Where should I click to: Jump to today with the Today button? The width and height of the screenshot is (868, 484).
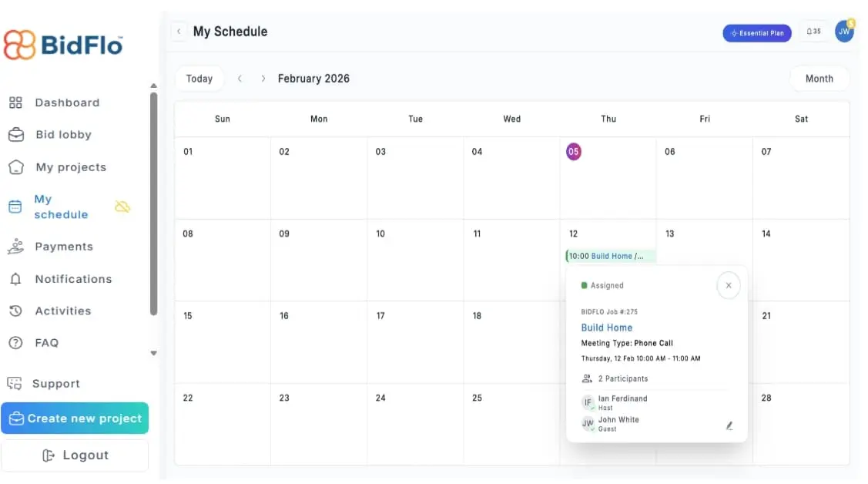199,78
